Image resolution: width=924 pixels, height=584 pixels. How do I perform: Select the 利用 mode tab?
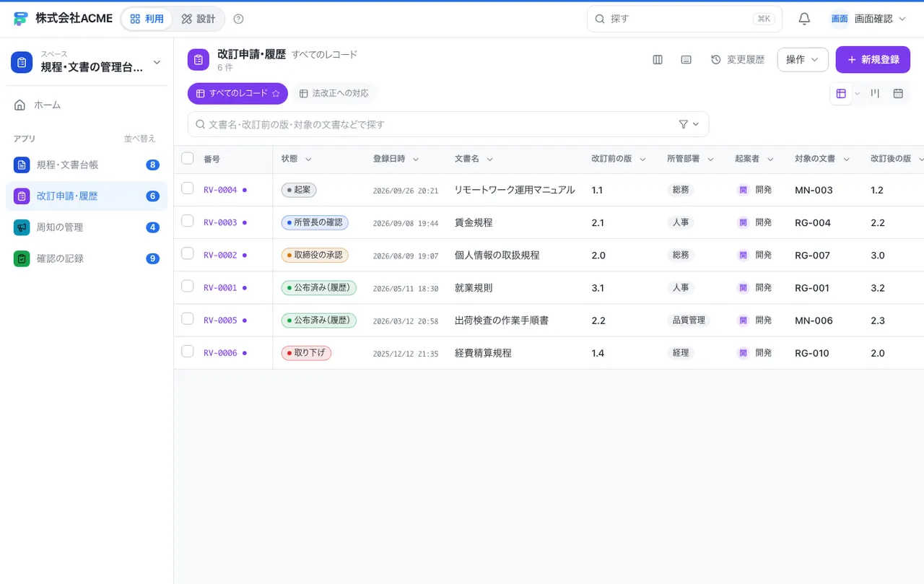[x=147, y=19]
